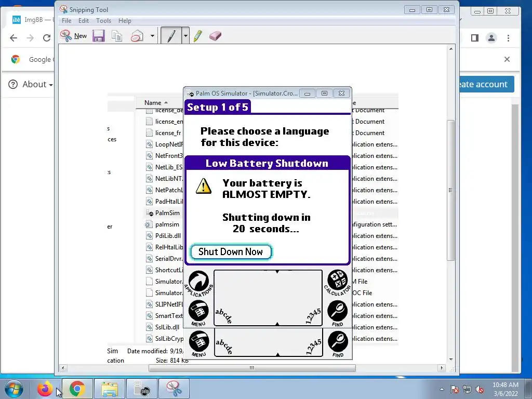
Task: Select the SmartText file row
Action: click(164, 315)
